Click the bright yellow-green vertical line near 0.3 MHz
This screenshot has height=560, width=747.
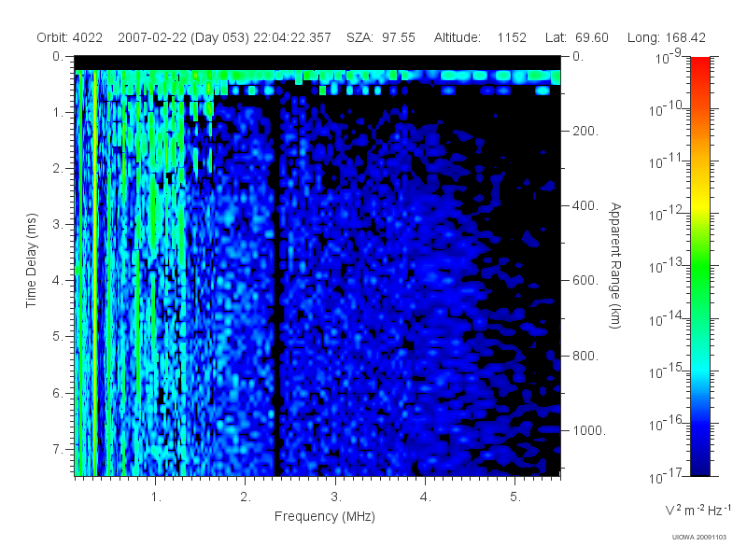95,273
